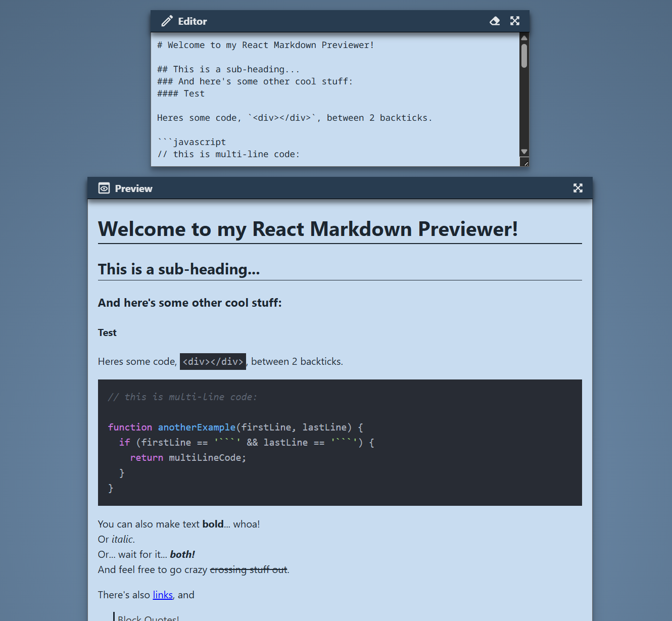Click the "```javascript" line in the editor

(x=192, y=142)
